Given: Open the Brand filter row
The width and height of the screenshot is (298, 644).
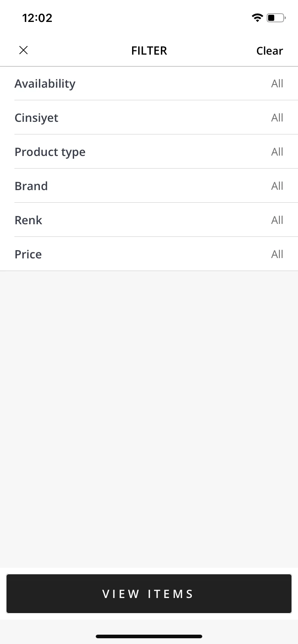Looking at the screenshot, I should 149,186.
